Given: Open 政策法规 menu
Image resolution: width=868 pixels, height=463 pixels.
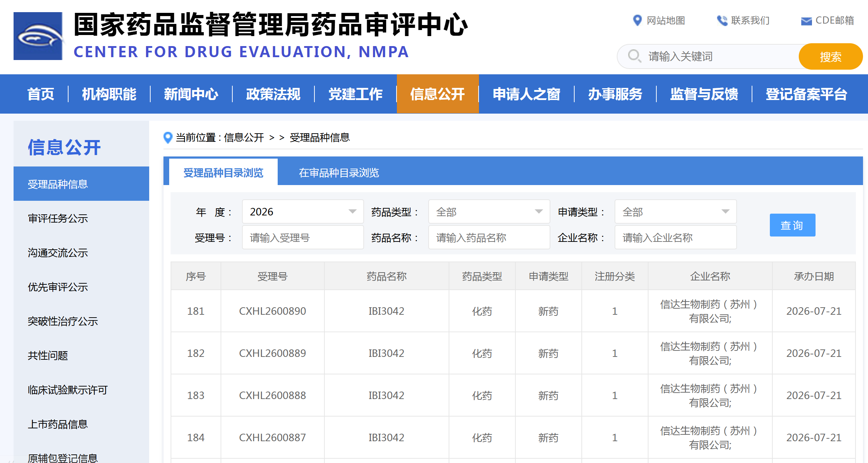Looking at the screenshot, I should point(273,94).
